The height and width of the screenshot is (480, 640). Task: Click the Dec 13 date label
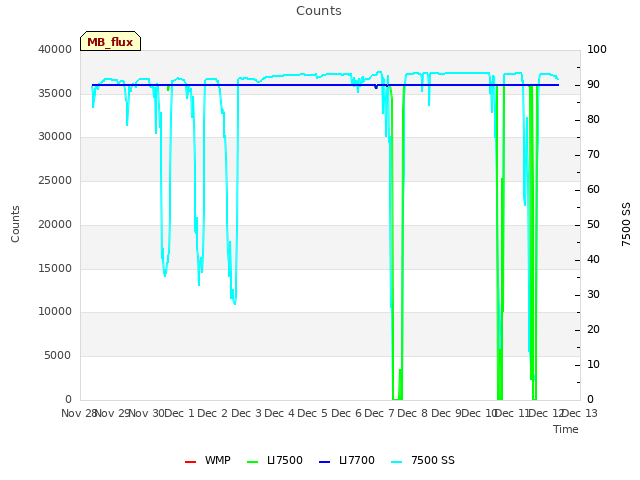coord(580,413)
